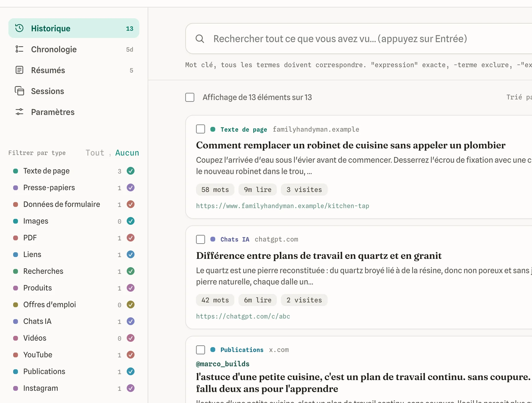Click the Presse-papiers filter label
Screen dimensions: 532x403
[x=49, y=188]
